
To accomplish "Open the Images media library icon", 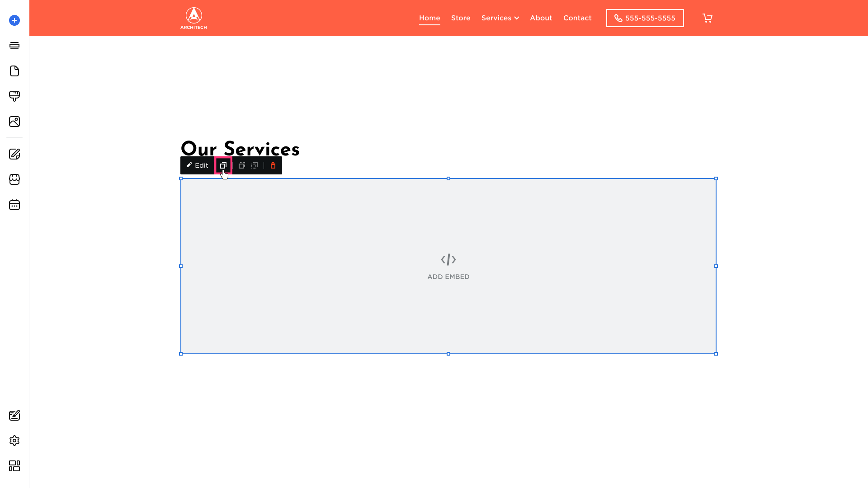I will [14, 122].
